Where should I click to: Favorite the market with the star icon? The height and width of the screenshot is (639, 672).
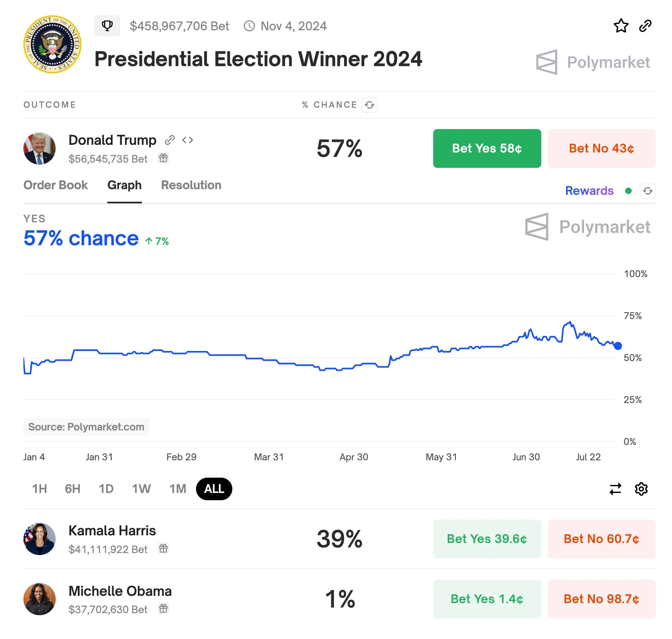pyautogui.click(x=621, y=25)
